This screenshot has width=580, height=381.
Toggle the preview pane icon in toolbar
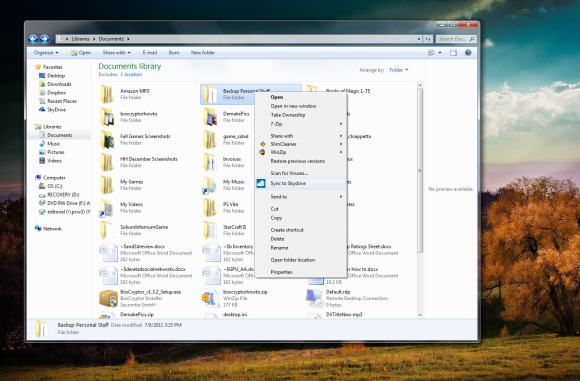[453, 53]
